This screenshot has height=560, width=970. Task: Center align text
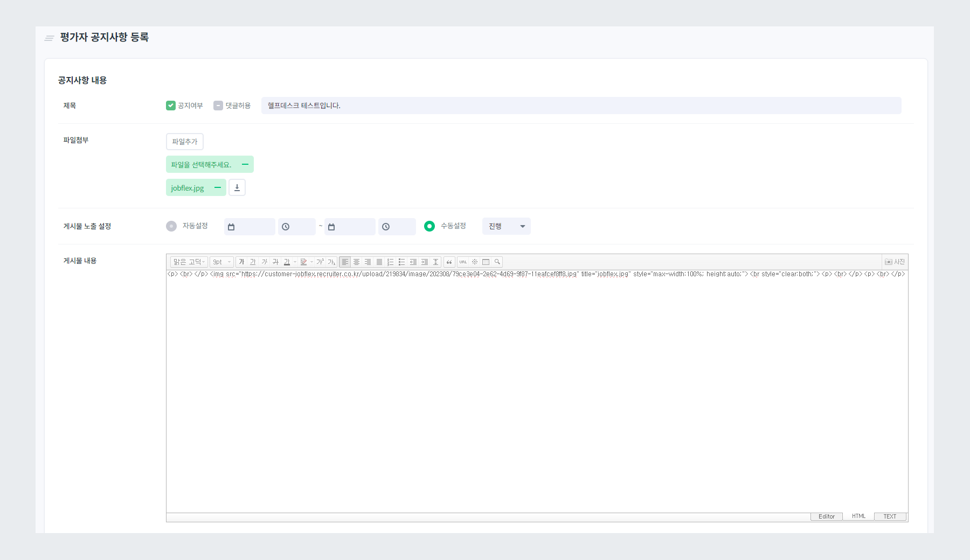pos(356,262)
